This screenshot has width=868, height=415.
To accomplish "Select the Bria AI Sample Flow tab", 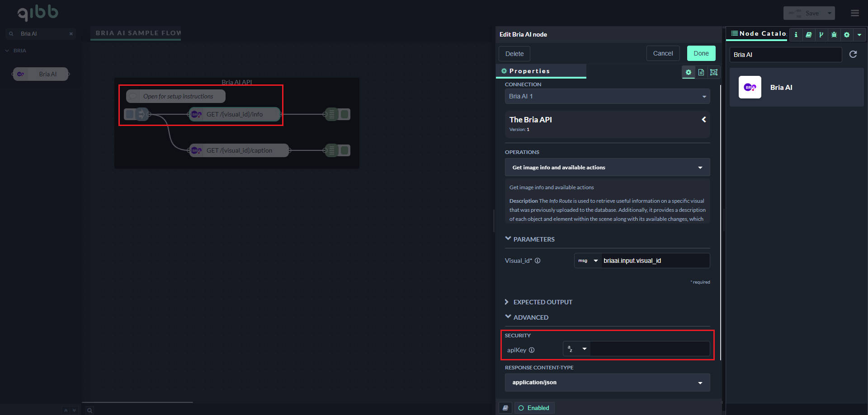I will click(x=137, y=33).
